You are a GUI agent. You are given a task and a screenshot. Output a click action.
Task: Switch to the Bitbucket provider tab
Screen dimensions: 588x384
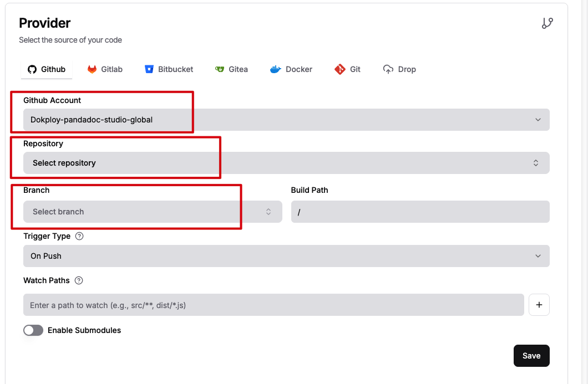(x=169, y=69)
